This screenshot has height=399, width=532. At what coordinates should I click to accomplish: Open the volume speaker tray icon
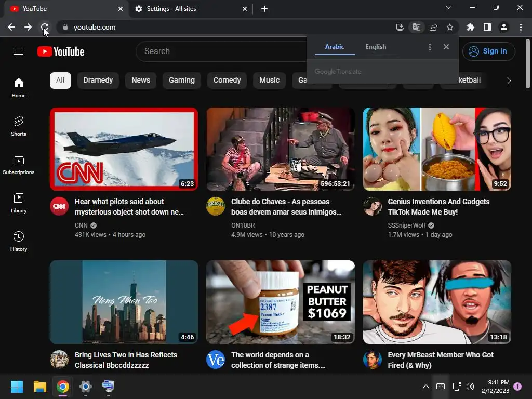[x=470, y=387]
